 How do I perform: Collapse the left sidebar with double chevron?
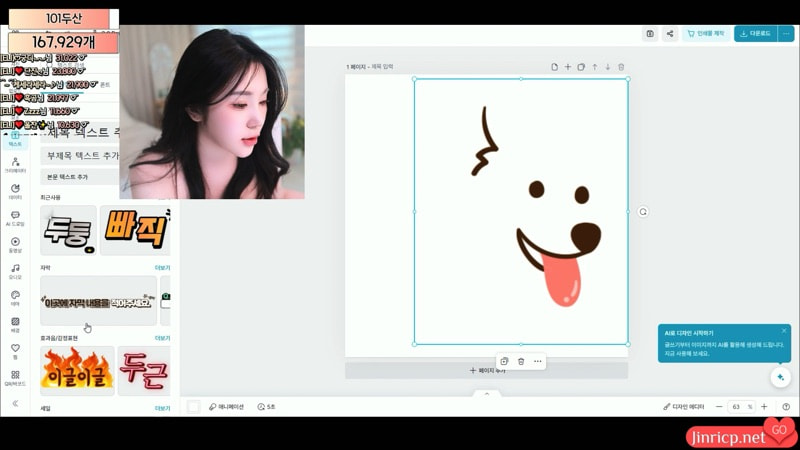point(15,403)
